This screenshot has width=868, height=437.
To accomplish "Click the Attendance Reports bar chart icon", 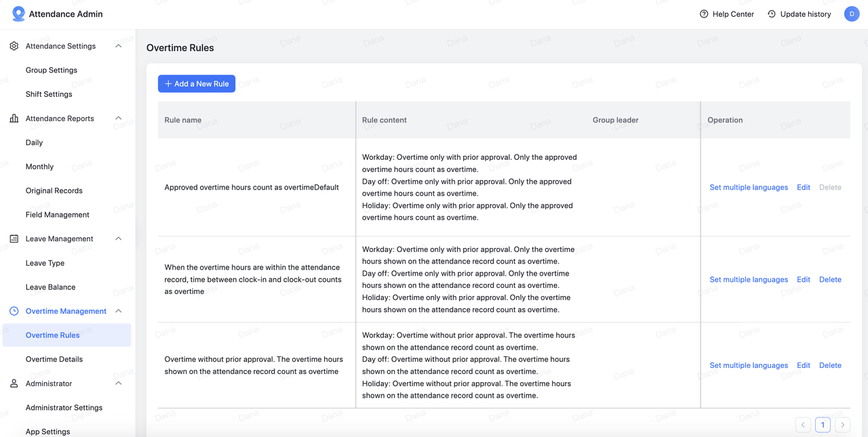I will pyautogui.click(x=14, y=119).
